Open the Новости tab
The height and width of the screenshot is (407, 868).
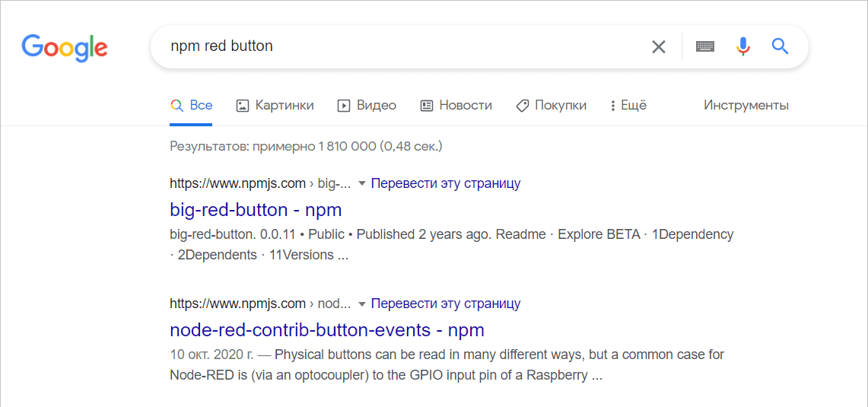pyautogui.click(x=456, y=105)
